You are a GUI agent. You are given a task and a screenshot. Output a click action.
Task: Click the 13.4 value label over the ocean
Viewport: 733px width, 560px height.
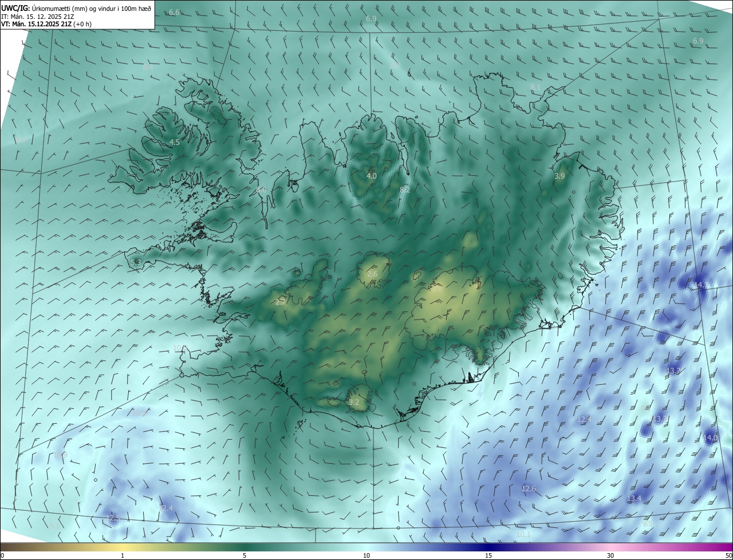click(635, 499)
